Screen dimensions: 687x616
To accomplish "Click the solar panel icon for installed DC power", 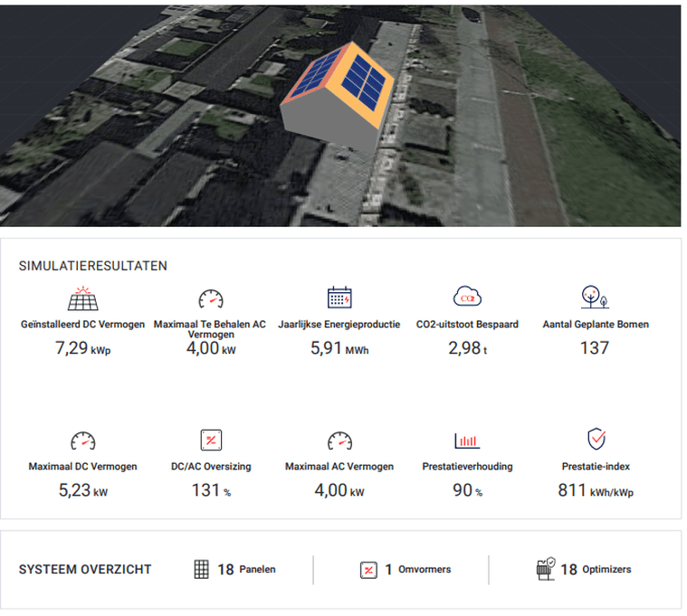I will (x=82, y=299).
